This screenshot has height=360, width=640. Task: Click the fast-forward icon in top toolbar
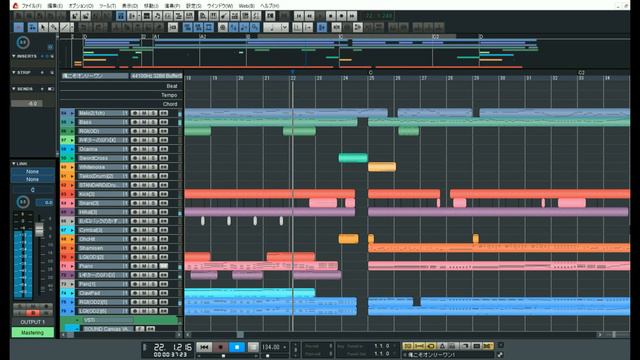pyautogui.click(x=352, y=16)
